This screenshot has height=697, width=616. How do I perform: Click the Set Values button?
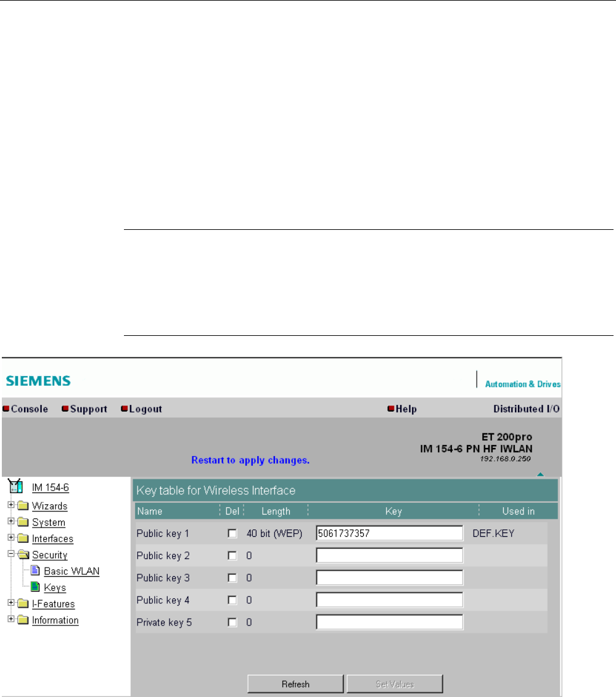point(395,683)
